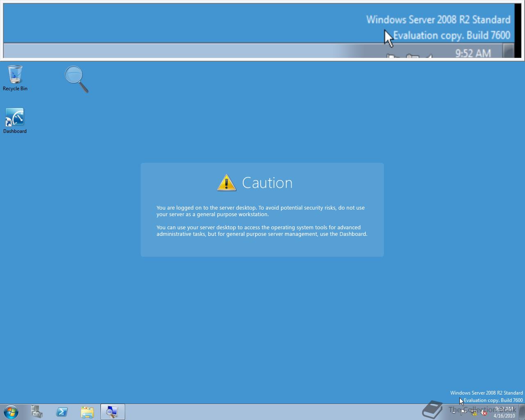Click the floating Magnifier glass icon
Screen dimensions: 525x420
77,79
